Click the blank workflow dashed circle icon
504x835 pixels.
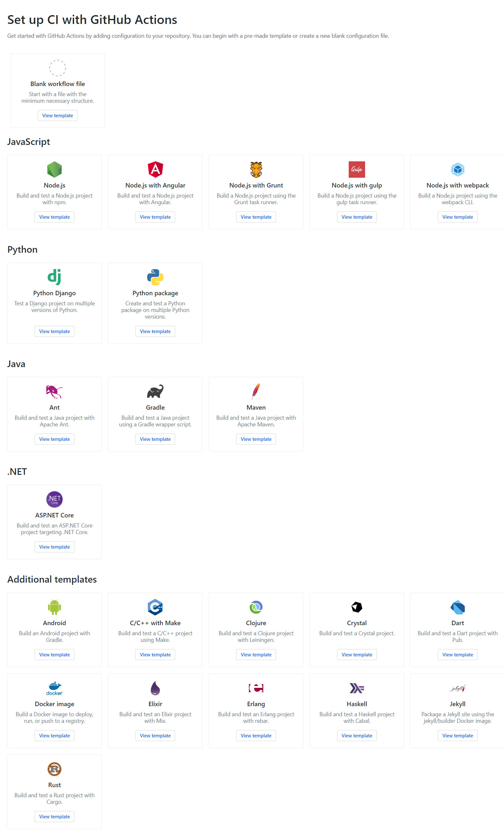[x=58, y=68]
